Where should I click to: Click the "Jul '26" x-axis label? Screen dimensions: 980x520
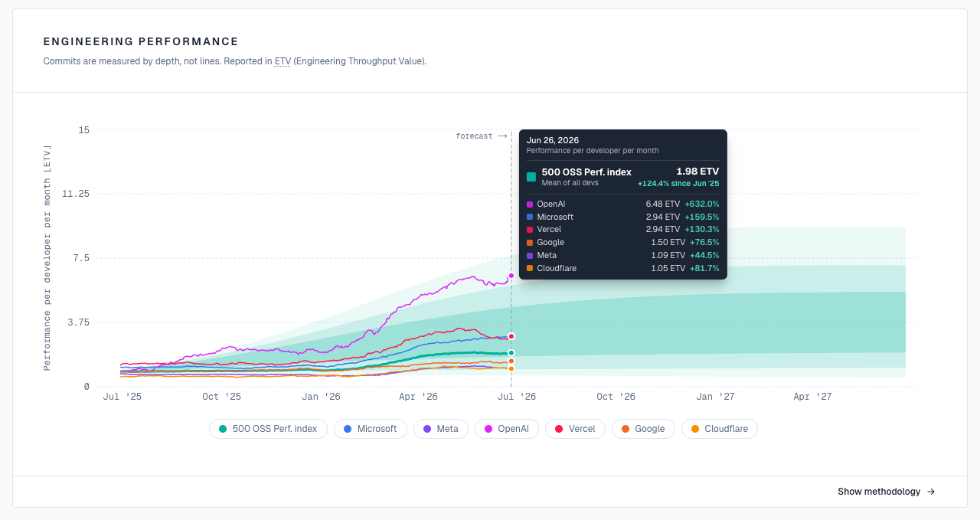click(x=517, y=397)
